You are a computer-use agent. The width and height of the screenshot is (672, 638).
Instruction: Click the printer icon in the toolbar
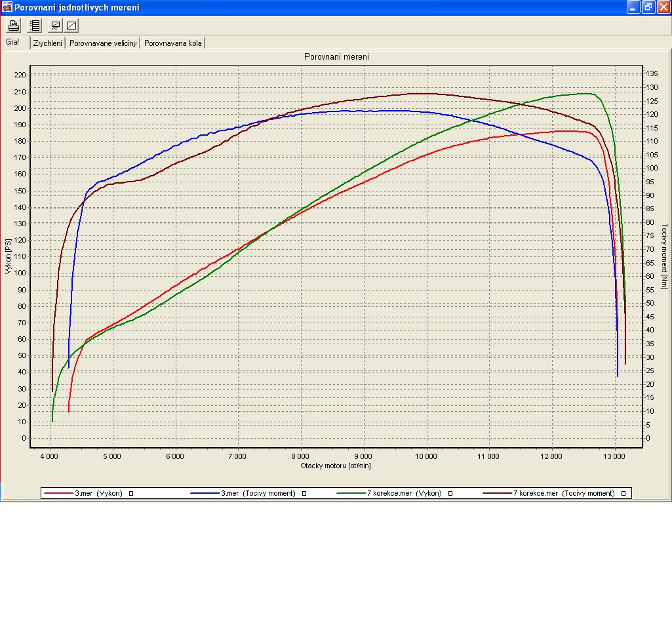(13, 26)
